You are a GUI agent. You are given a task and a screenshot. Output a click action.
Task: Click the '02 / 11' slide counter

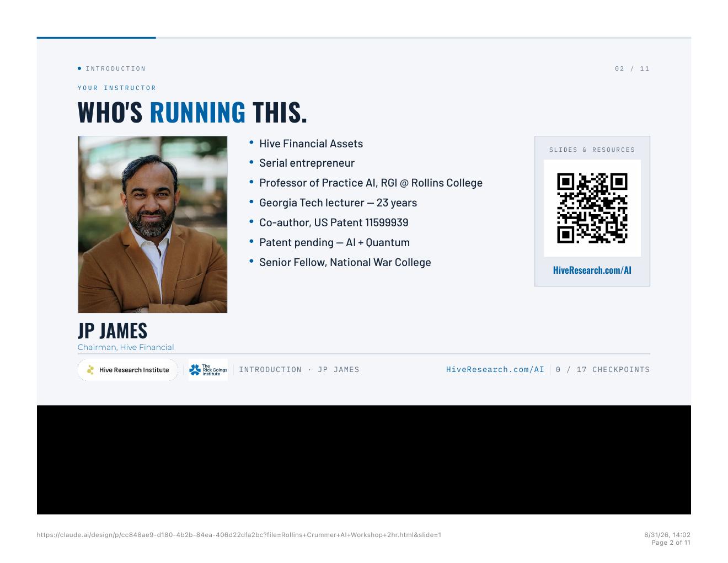[633, 69]
